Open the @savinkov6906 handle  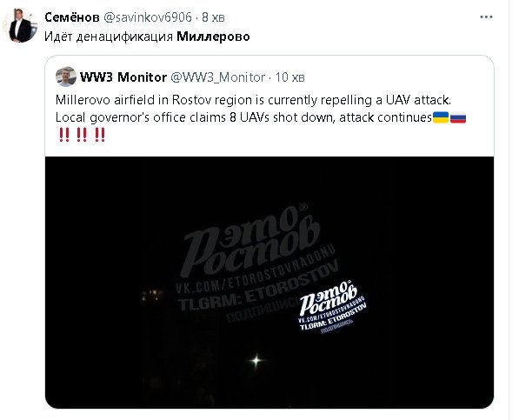[148, 17]
